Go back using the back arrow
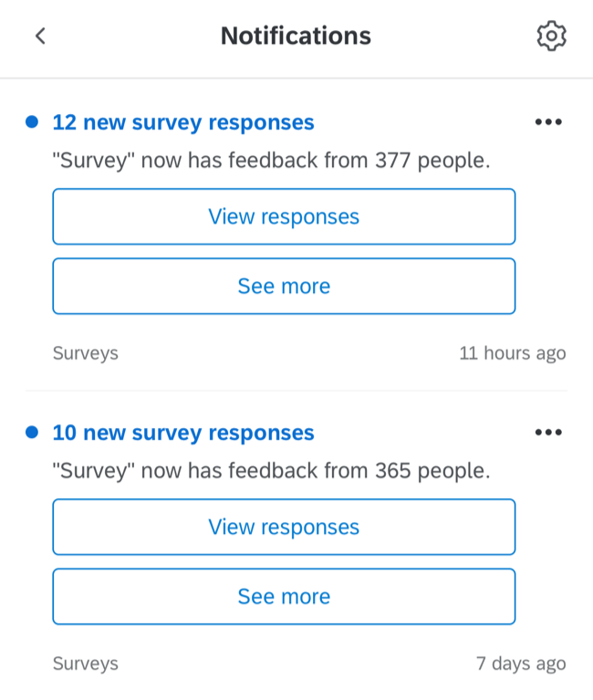 [x=40, y=37]
